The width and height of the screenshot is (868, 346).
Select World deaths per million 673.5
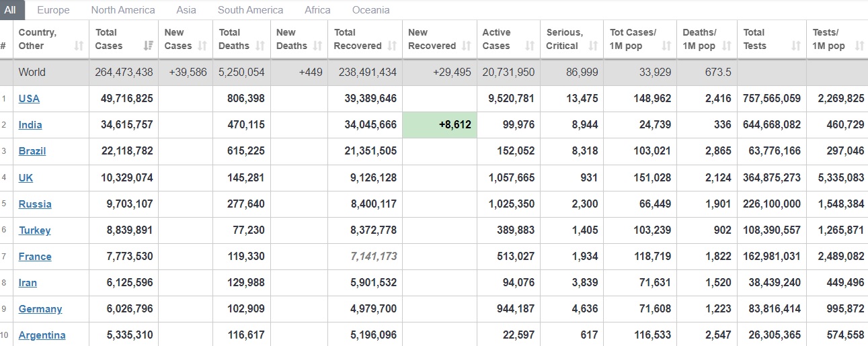pos(718,73)
